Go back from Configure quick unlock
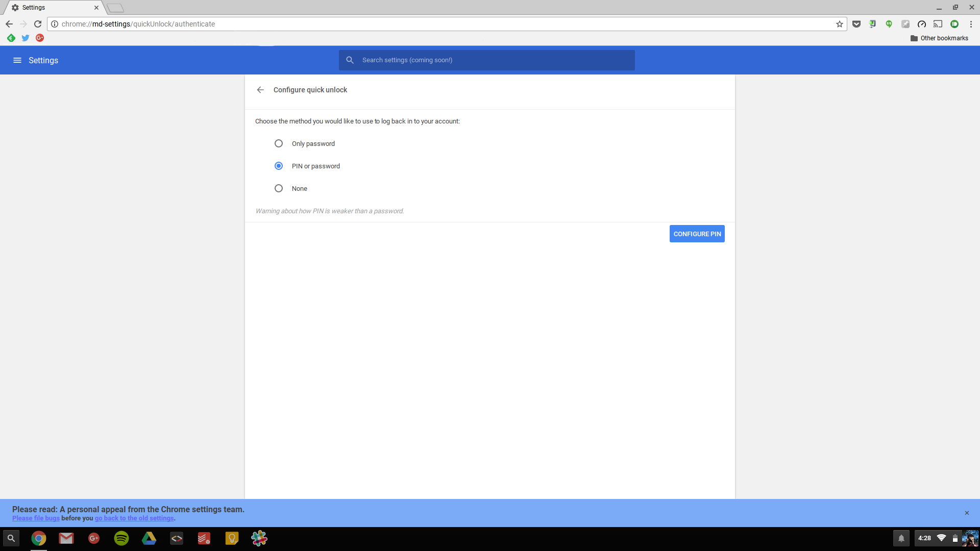980x551 pixels. click(260, 90)
